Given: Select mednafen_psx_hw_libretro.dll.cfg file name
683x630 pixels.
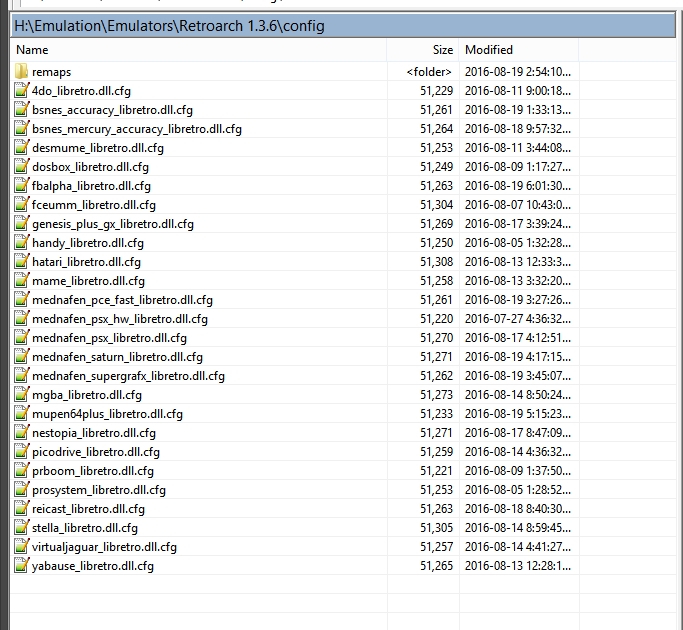Looking at the screenshot, I should coord(120,319).
